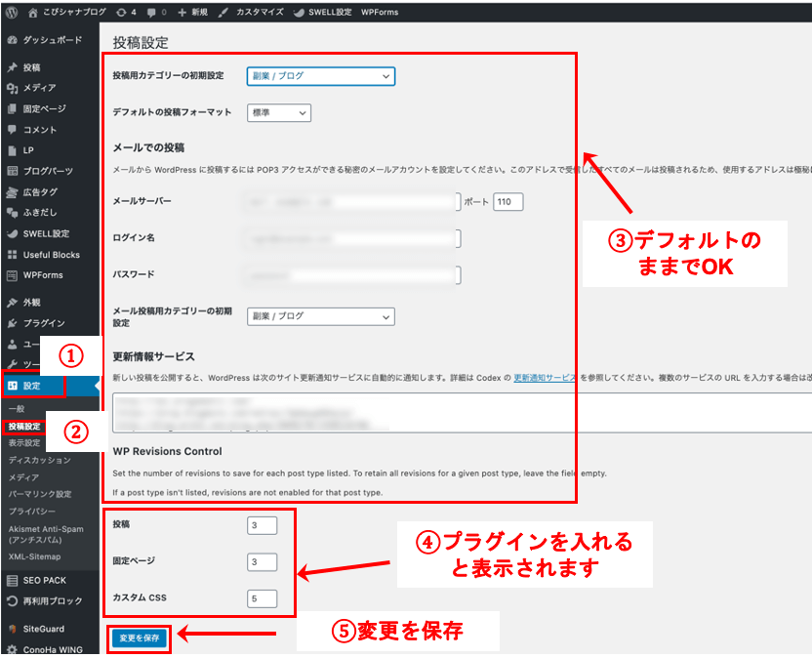Click the コメント bubble icon in sidebar

[13, 130]
